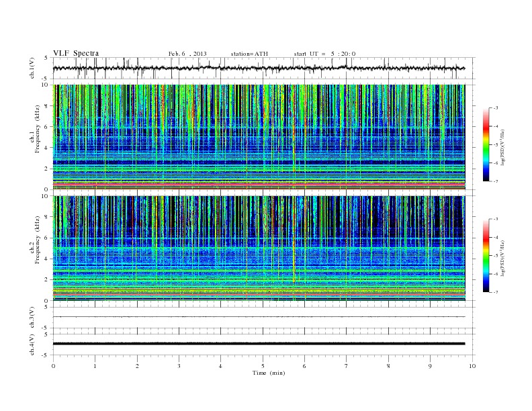This screenshot has width=532, height=411.
Task: Click the time axis tick label '6'
Action: tap(304, 366)
